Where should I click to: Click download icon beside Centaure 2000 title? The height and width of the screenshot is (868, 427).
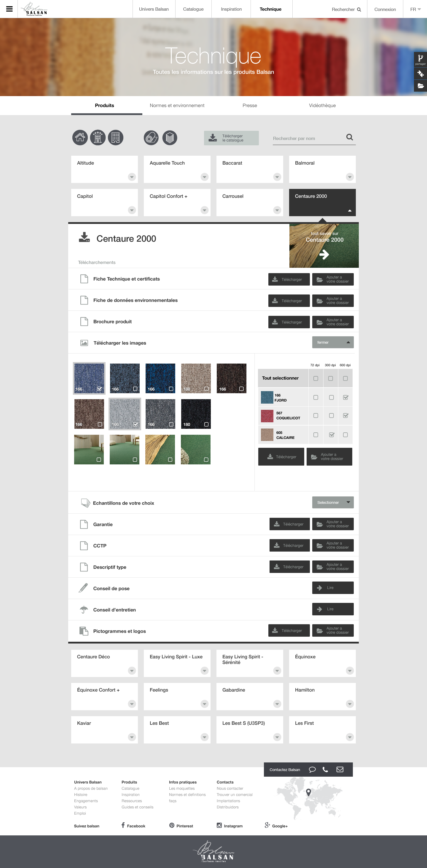84,237
